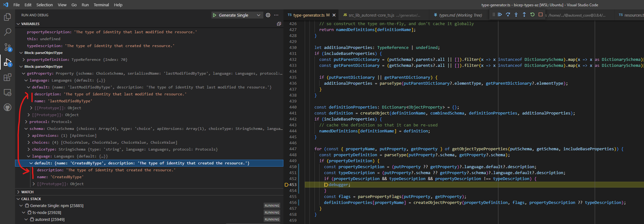Open the Source Control view
The height and width of the screenshot is (224, 644).
pyautogui.click(x=8, y=47)
